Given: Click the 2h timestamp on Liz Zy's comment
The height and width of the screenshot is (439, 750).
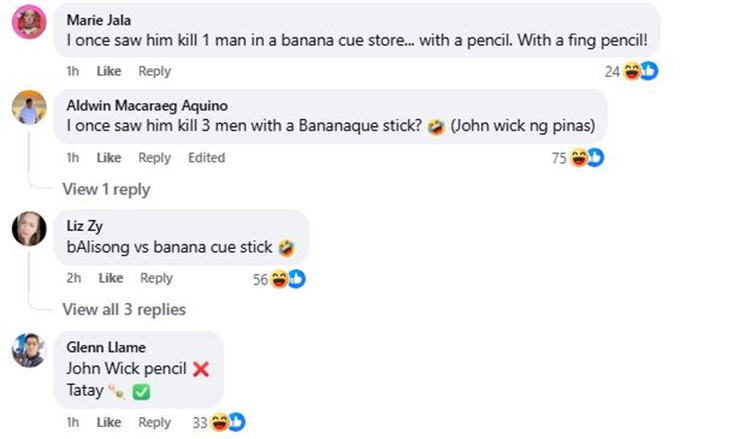Looking at the screenshot, I should [73, 278].
